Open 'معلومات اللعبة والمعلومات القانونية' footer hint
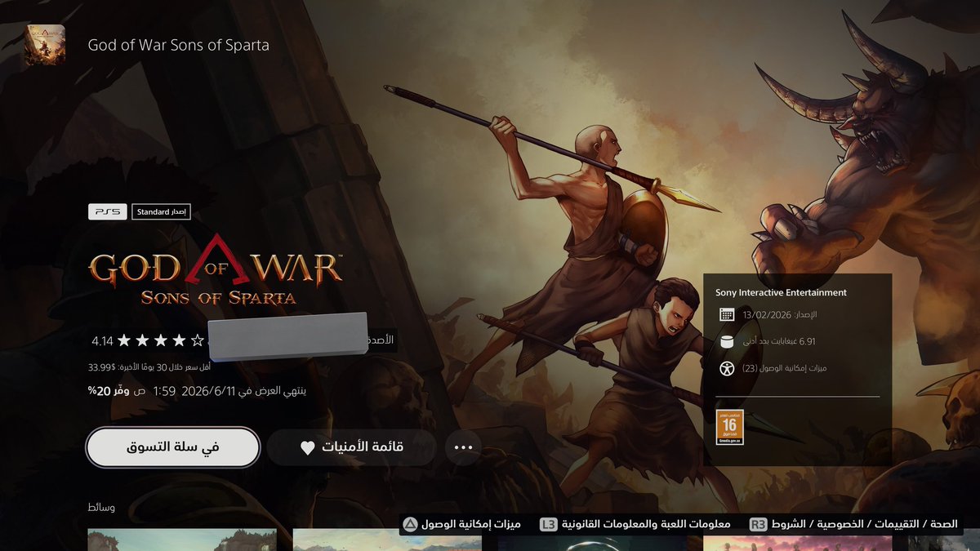 [x=647, y=524]
